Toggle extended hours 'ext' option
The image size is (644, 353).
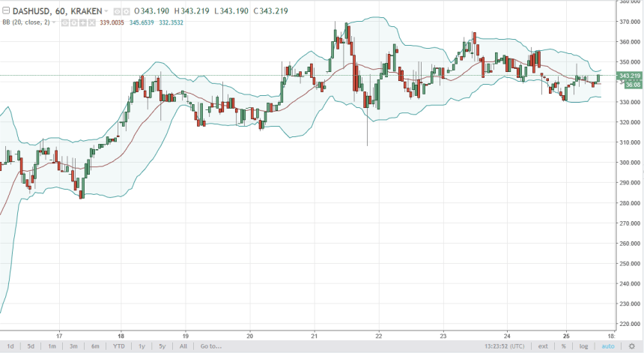[543, 346]
